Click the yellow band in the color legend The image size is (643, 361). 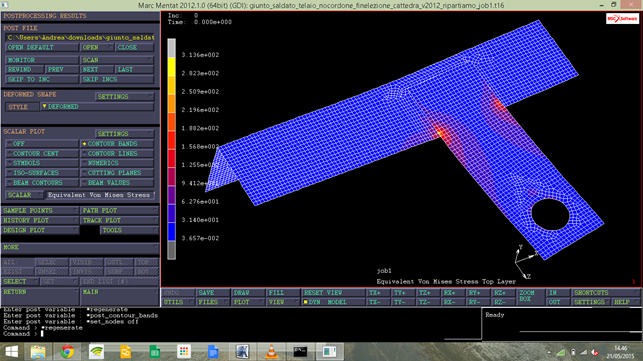pos(171,67)
